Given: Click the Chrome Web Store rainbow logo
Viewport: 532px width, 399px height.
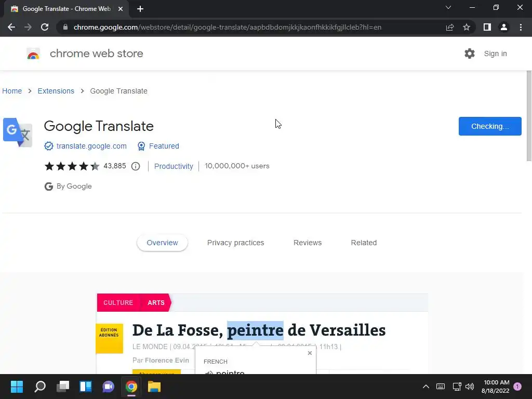Looking at the screenshot, I should 33,54.
